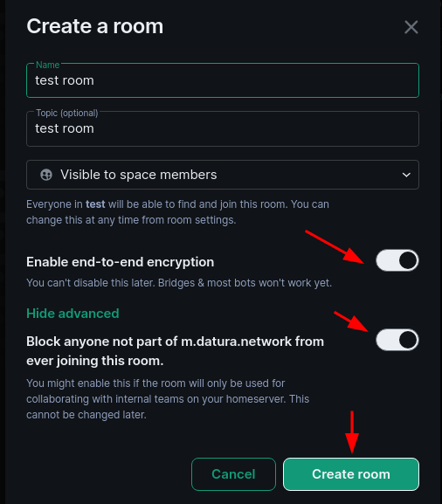Focus the Topic (optional) text field

coord(223,128)
